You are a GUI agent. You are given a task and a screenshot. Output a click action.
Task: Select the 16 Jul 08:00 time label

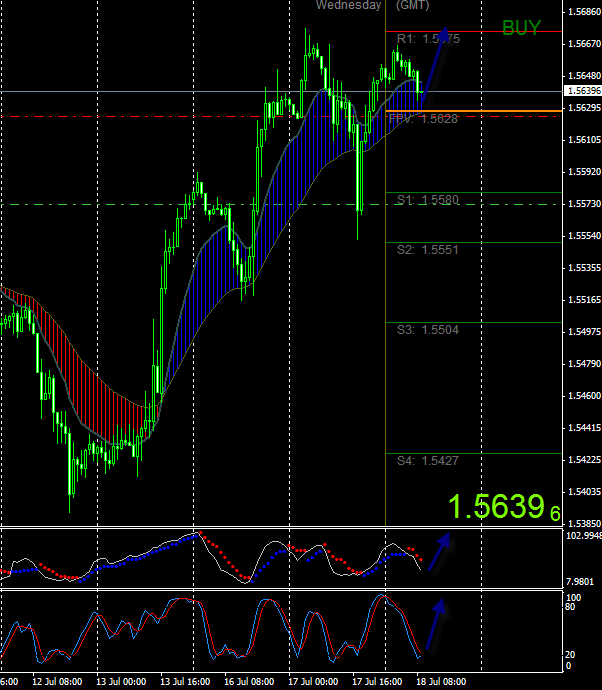(249, 682)
